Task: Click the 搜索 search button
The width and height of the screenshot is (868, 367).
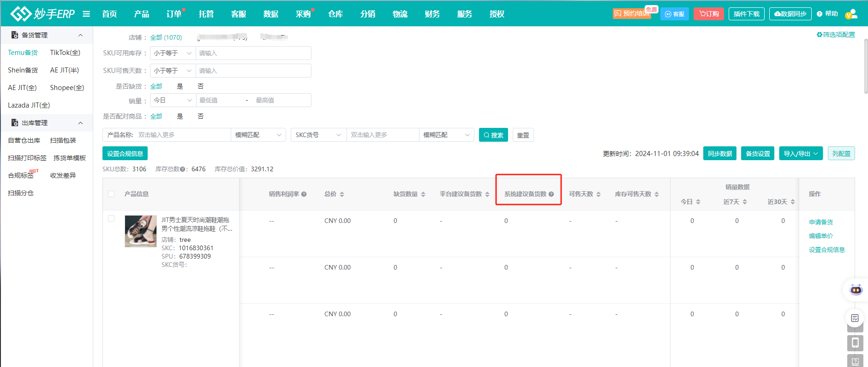Action: coord(493,135)
